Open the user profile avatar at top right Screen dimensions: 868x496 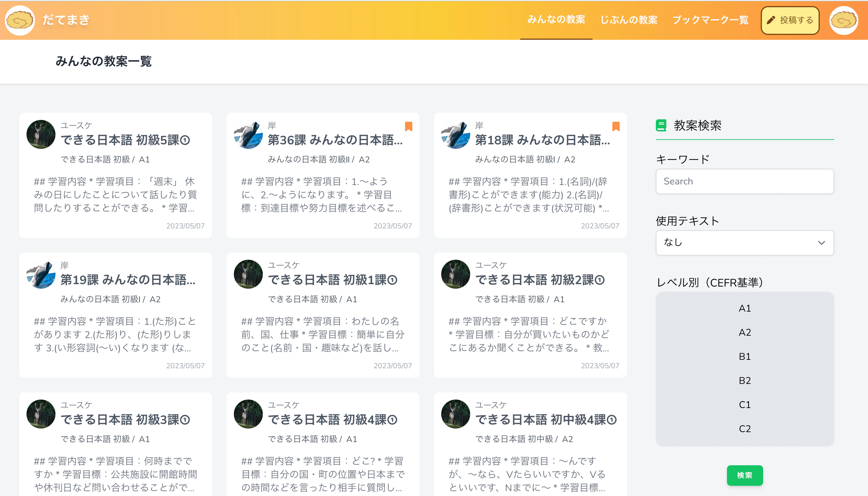[844, 20]
